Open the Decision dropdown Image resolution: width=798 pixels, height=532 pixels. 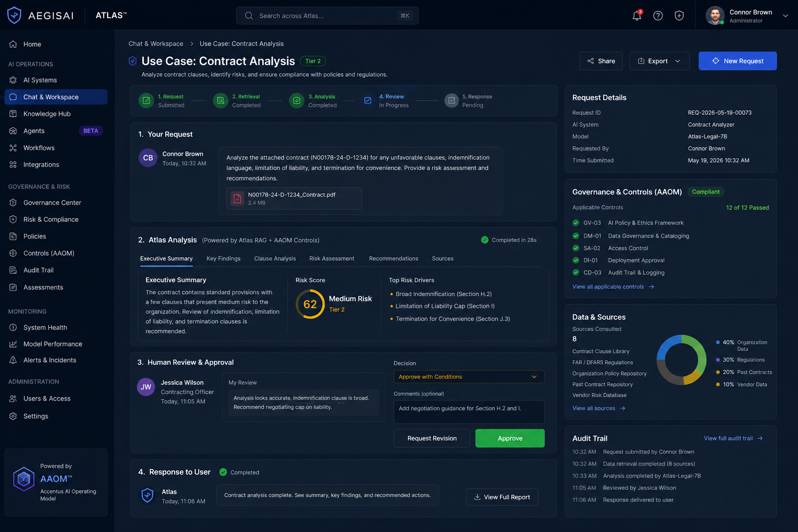pos(469,377)
